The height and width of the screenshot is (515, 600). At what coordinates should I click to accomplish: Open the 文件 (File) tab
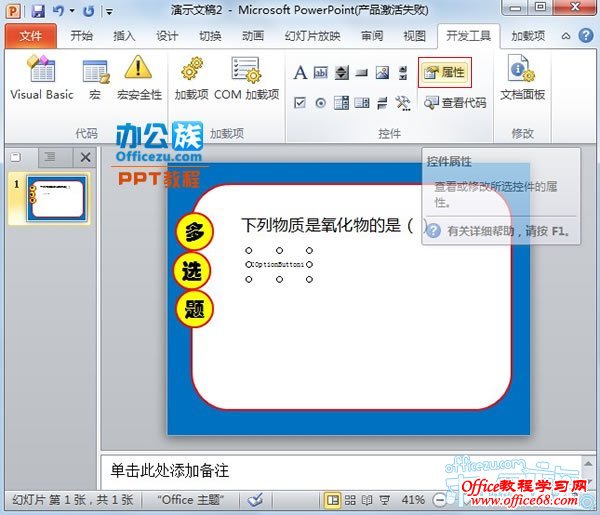pos(31,36)
